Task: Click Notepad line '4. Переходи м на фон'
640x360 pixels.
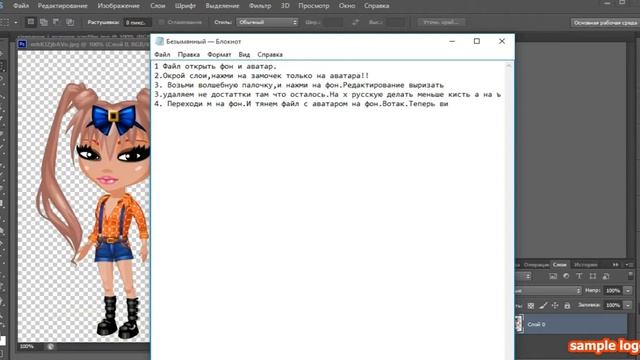Action: click(301, 104)
